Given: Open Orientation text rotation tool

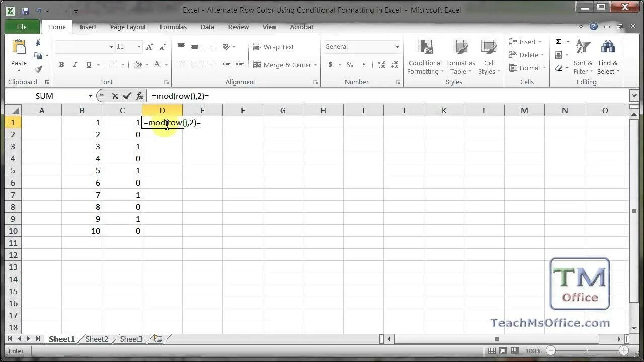Looking at the screenshot, I should 227,47.
